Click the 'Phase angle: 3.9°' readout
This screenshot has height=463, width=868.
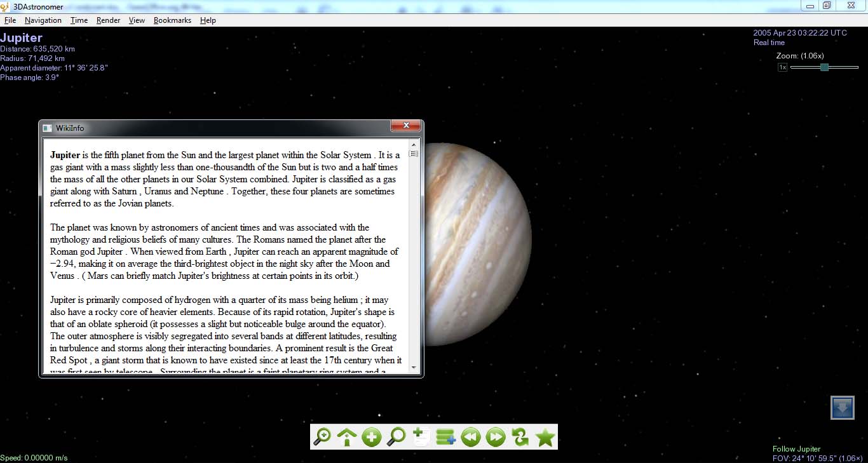click(29, 77)
